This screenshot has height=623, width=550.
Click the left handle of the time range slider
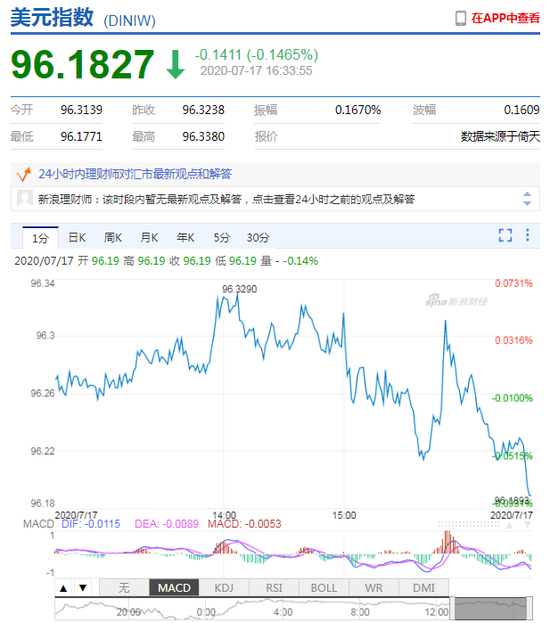(x=452, y=608)
